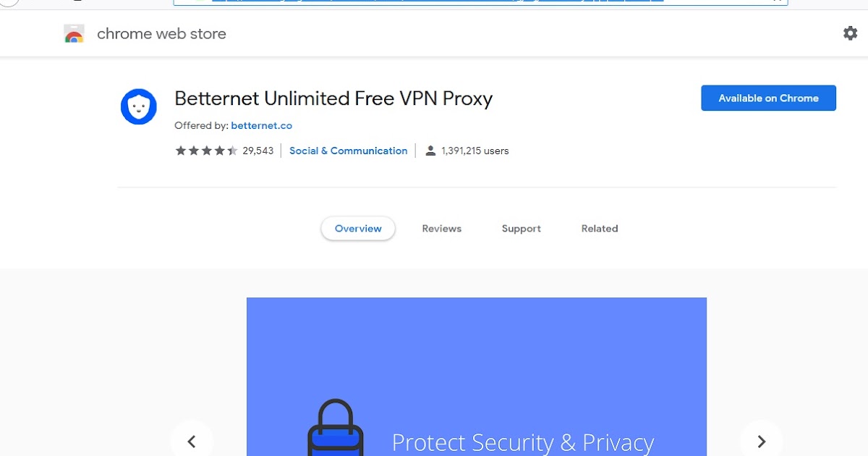Switch to the Reviews tab
The width and height of the screenshot is (868, 456).
pyautogui.click(x=441, y=228)
